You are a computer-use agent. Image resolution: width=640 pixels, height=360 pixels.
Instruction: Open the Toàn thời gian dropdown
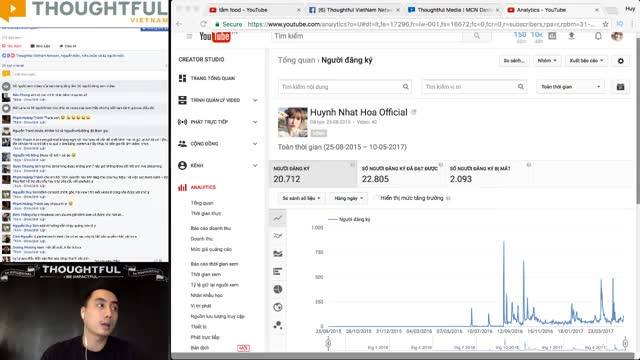pos(570,87)
